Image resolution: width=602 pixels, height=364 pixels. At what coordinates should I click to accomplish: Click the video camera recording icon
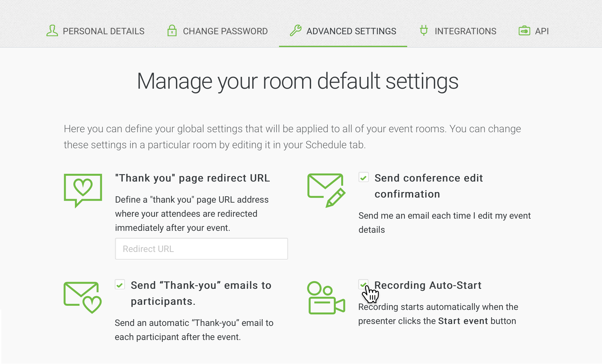click(326, 298)
